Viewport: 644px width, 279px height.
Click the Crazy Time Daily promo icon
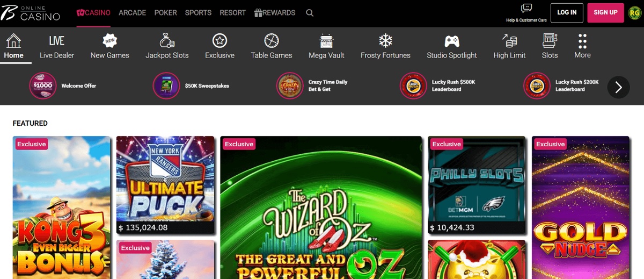[290, 86]
